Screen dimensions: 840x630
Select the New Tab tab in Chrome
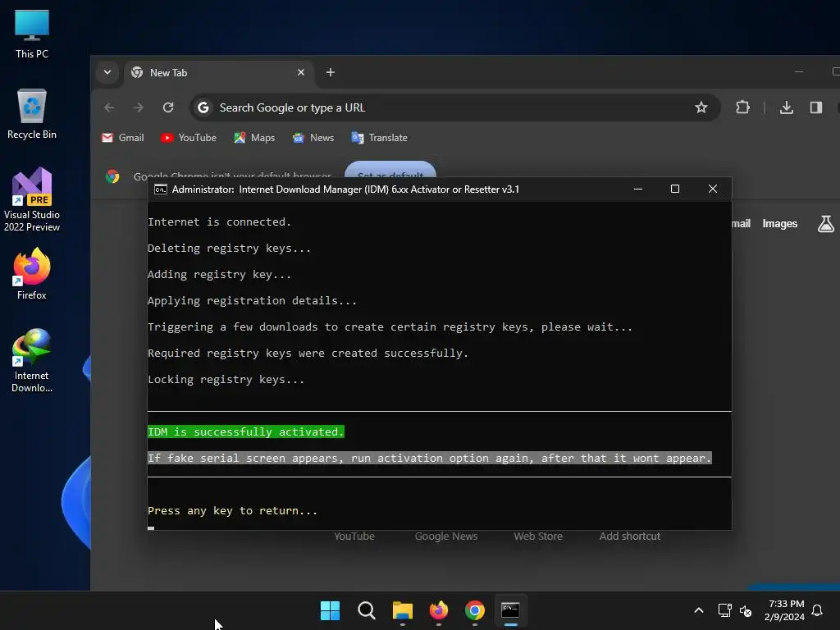point(220,73)
